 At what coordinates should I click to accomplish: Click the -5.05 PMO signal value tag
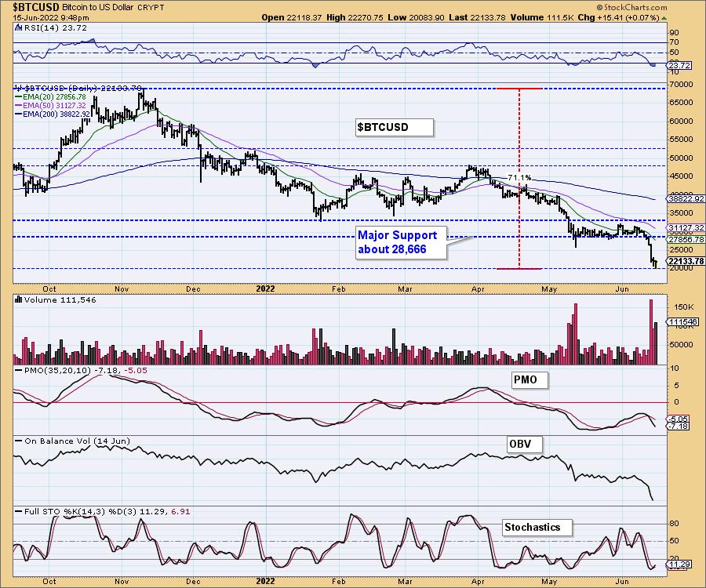[679, 419]
